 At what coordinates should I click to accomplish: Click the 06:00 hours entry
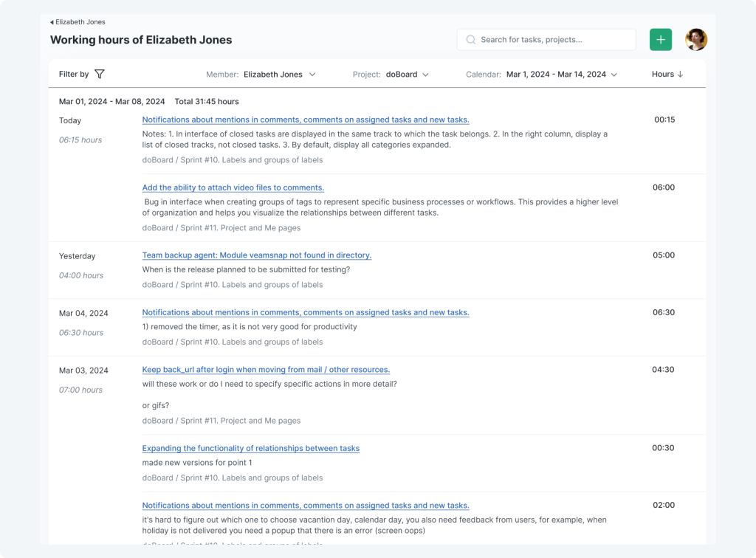pos(663,187)
